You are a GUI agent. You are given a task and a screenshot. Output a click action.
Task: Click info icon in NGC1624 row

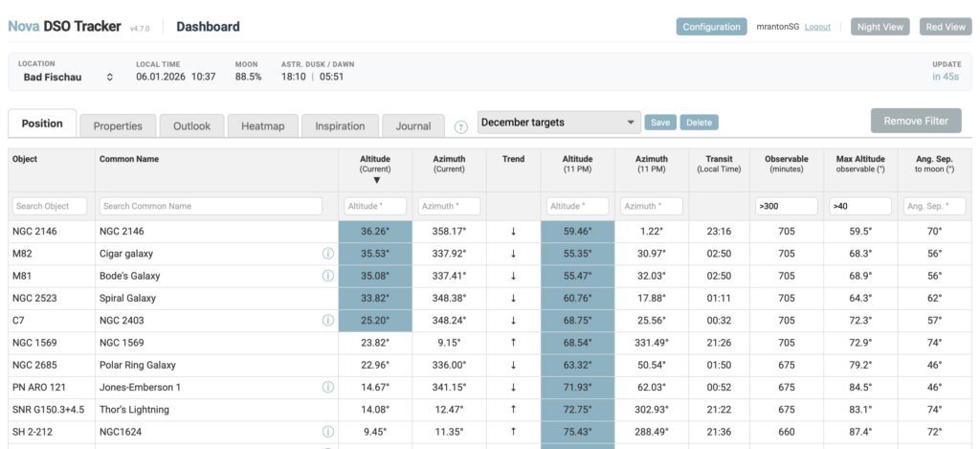point(328,432)
